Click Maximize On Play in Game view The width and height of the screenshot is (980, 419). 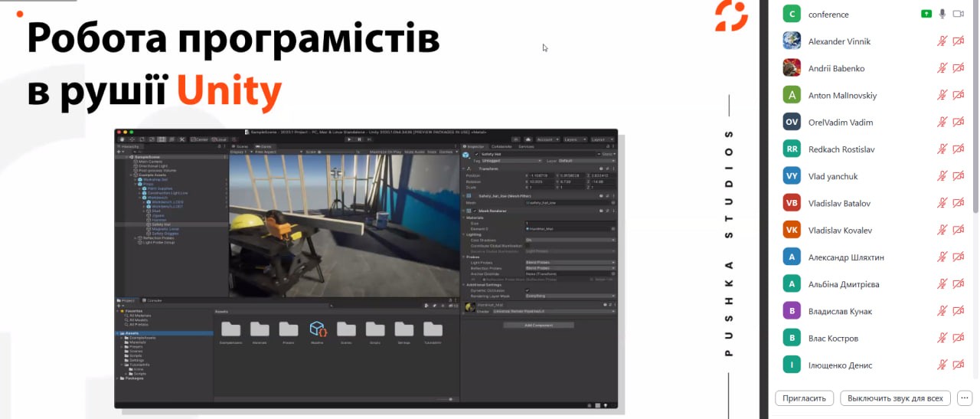tap(386, 152)
